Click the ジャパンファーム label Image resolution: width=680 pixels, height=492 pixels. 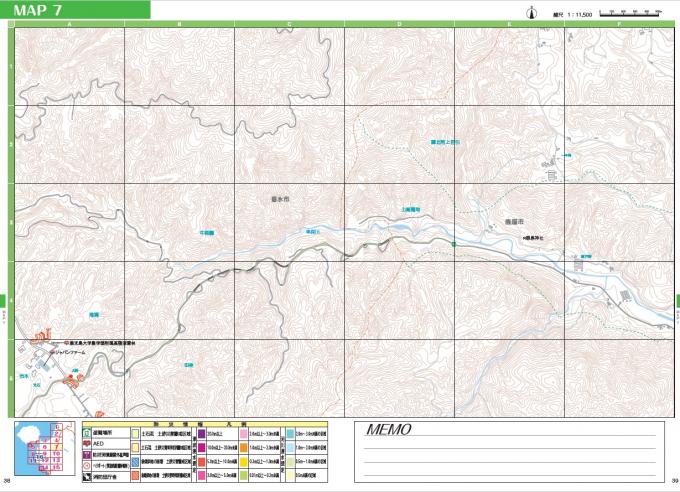pos(70,353)
